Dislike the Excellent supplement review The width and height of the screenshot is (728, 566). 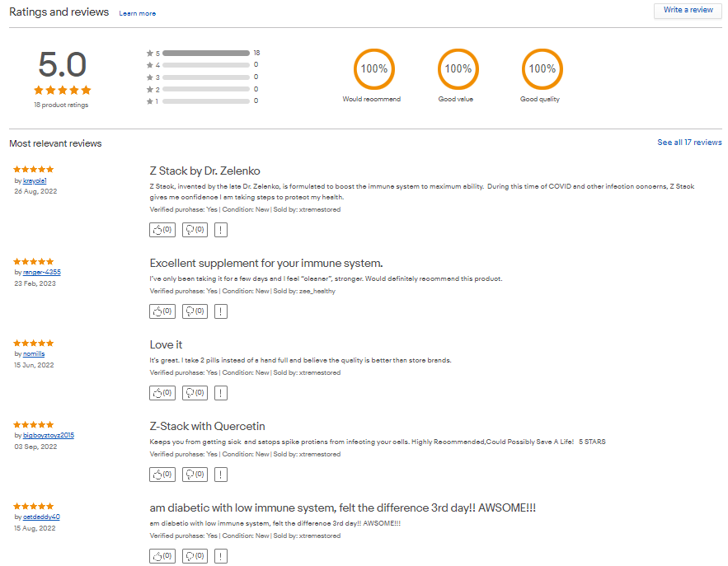coord(195,311)
